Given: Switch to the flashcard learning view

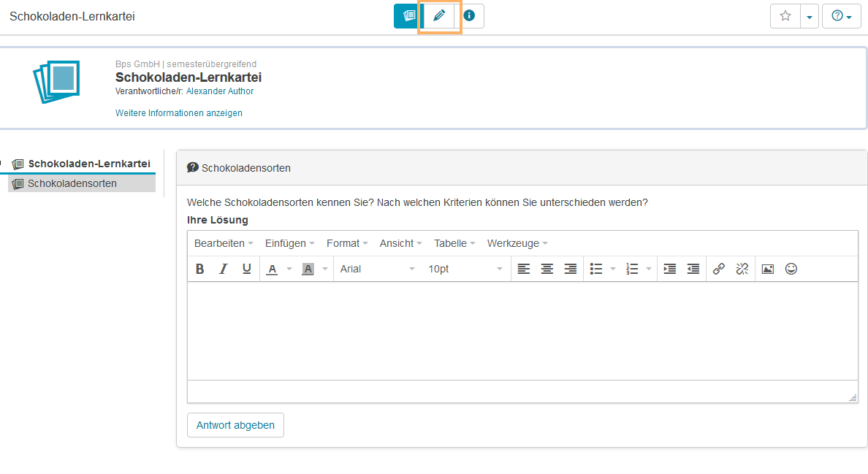Looking at the screenshot, I should 408,15.
